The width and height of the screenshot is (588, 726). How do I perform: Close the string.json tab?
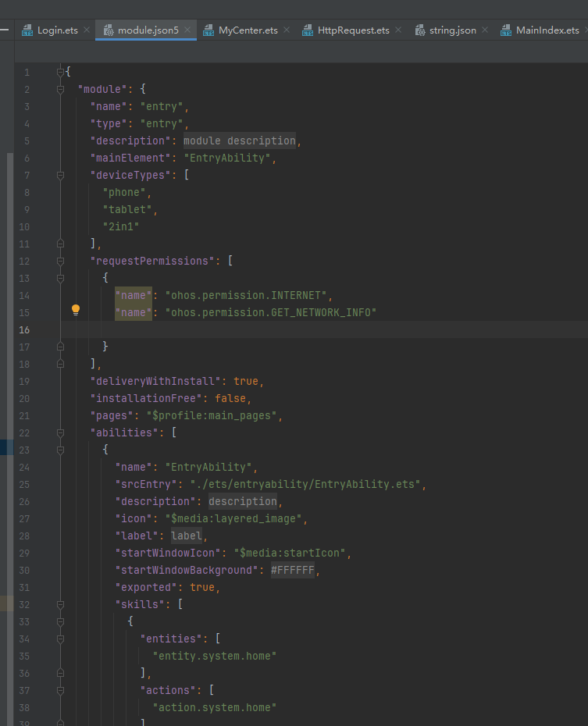[x=485, y=30]
